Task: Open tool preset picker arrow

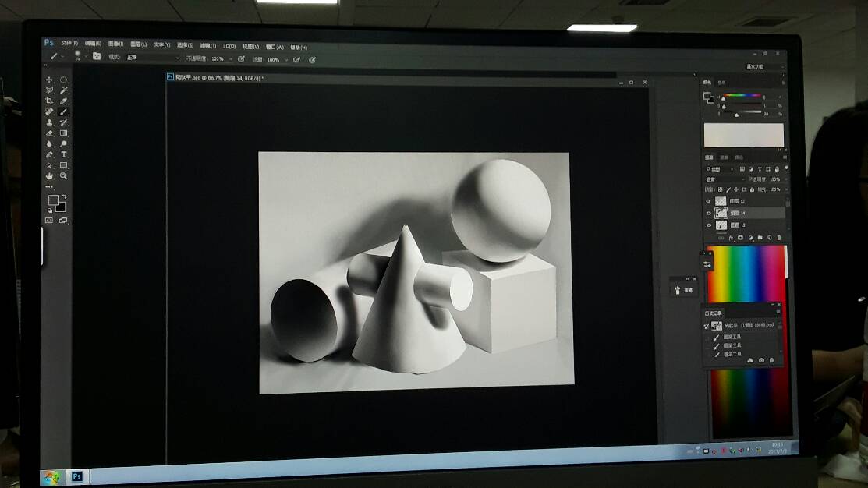Action: [x=62, y=56]
